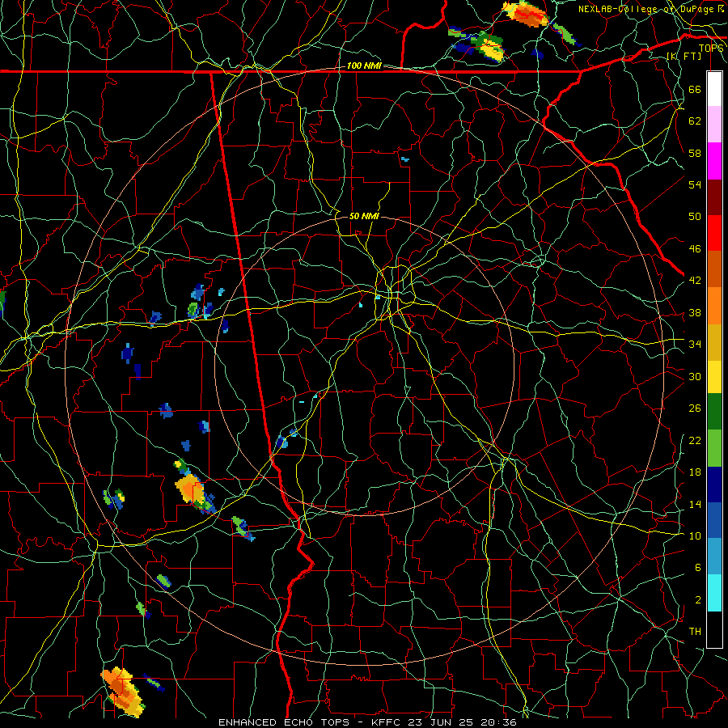The image size is (728, 728).
Task: Click the white swatch in the tops legend
Action: (x=714, y=89)
